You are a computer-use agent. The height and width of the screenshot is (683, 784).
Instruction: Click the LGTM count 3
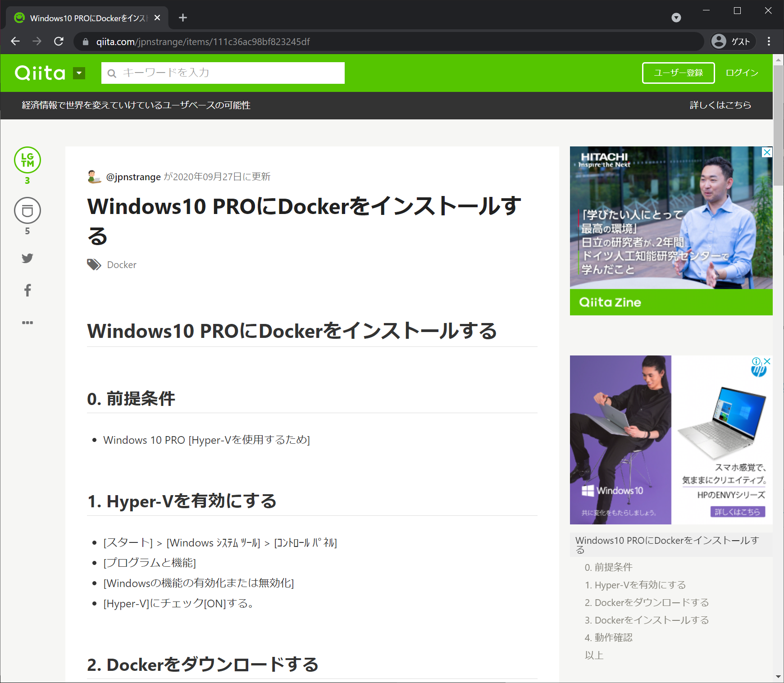click(x=27, y=181)
